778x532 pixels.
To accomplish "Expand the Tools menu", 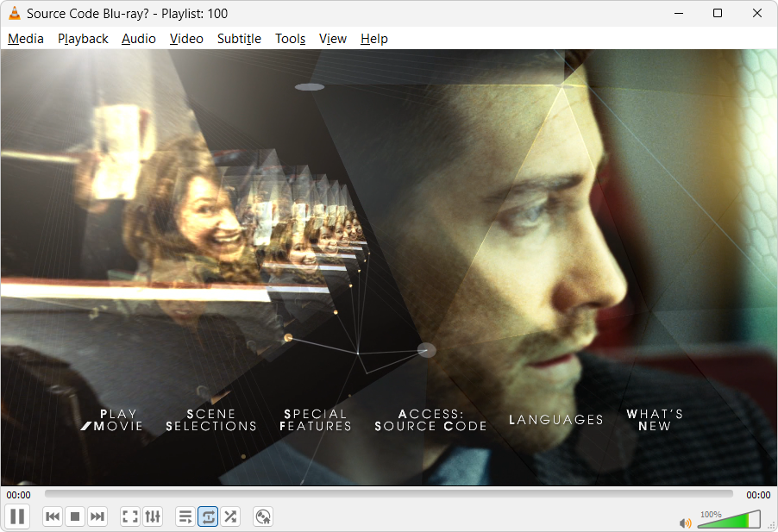I will point(290,39).
